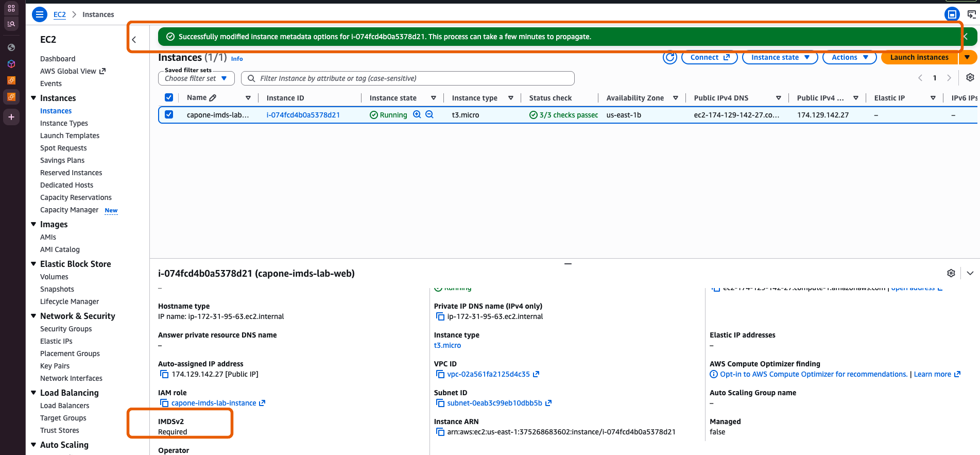Collapse the EC2 side navigation arrow
Screen dimensions: 980x455
coord(134,39)
